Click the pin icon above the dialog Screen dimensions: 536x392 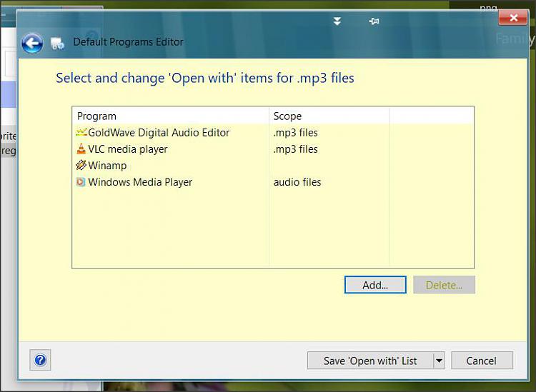pos(373,21)
